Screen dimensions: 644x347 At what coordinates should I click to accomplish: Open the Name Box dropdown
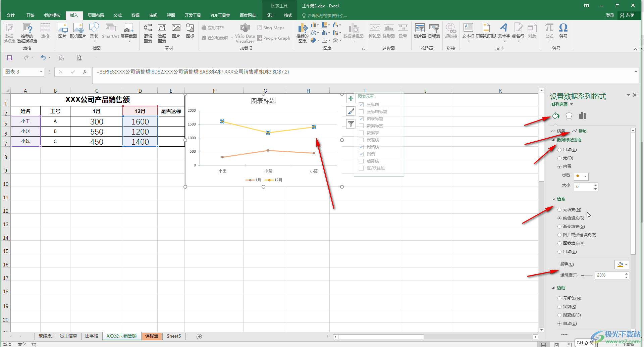41,71
